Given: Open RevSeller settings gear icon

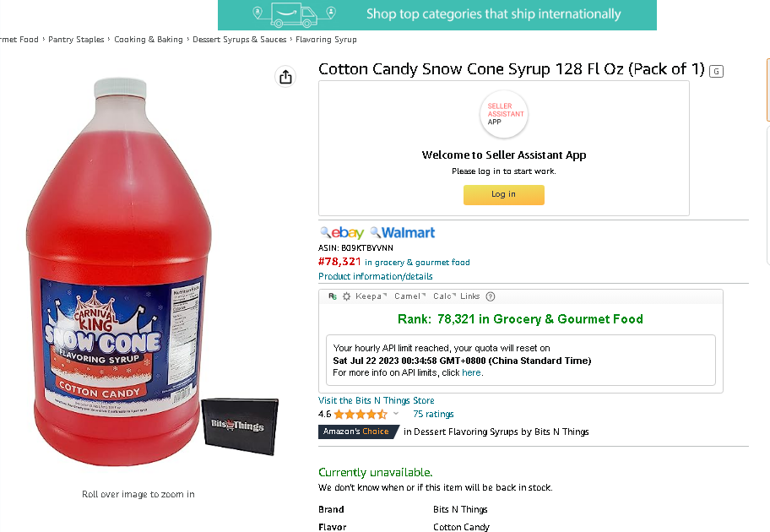Looking at the screenshot, I should click(x=346, y=296).
